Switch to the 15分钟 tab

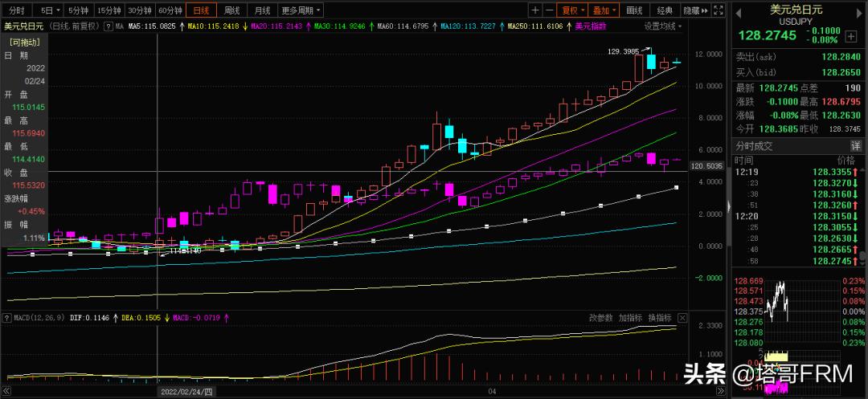click(109, 10)
